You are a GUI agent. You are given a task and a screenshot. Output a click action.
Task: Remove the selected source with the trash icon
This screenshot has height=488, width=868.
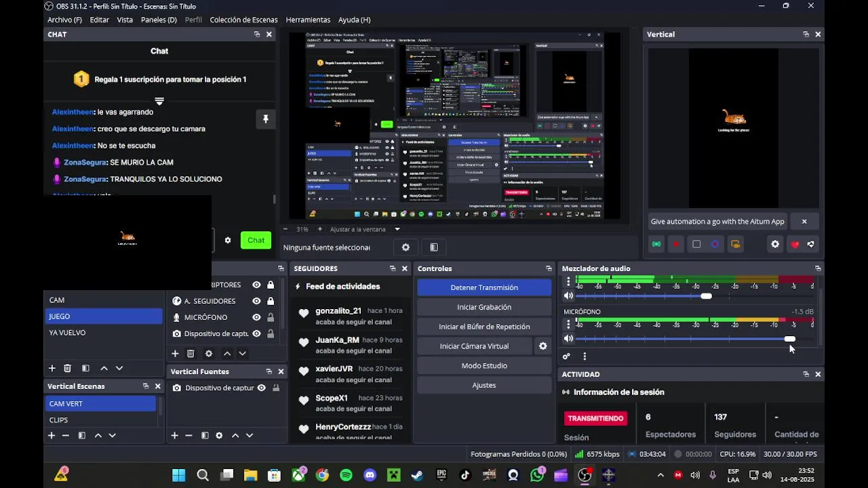(x=191, y=353)
